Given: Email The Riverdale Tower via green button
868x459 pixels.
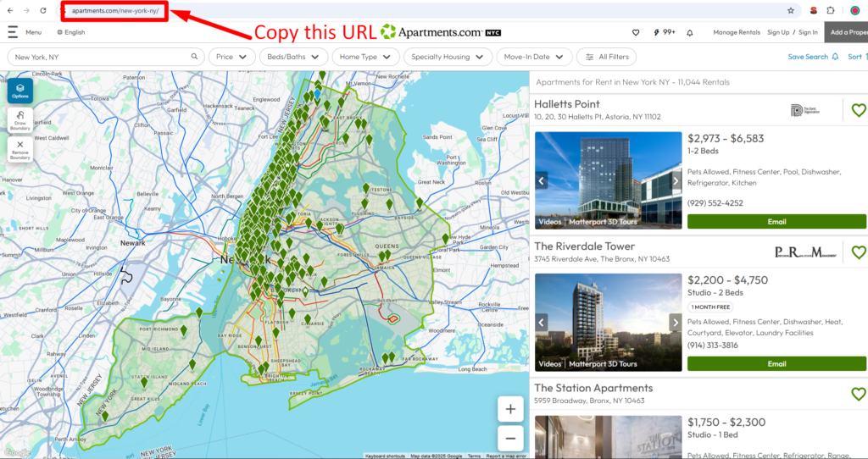Looking at the screenshot, I should pyautogui.click(x=776, y=363).
